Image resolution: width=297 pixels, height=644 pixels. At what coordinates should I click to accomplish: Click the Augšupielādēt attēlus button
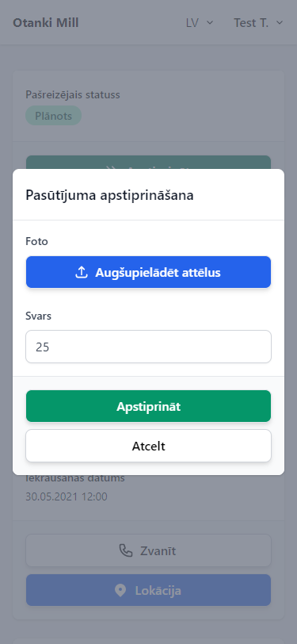149,272
